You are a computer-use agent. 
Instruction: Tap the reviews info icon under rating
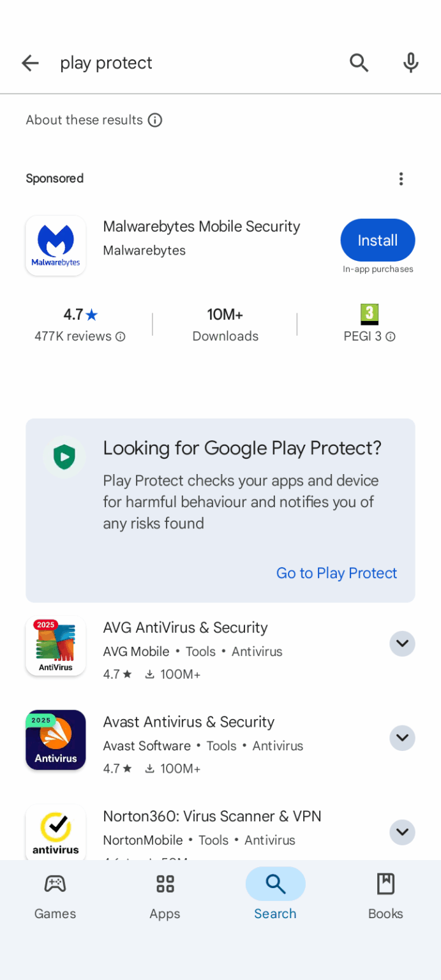[x=121, y=336]
